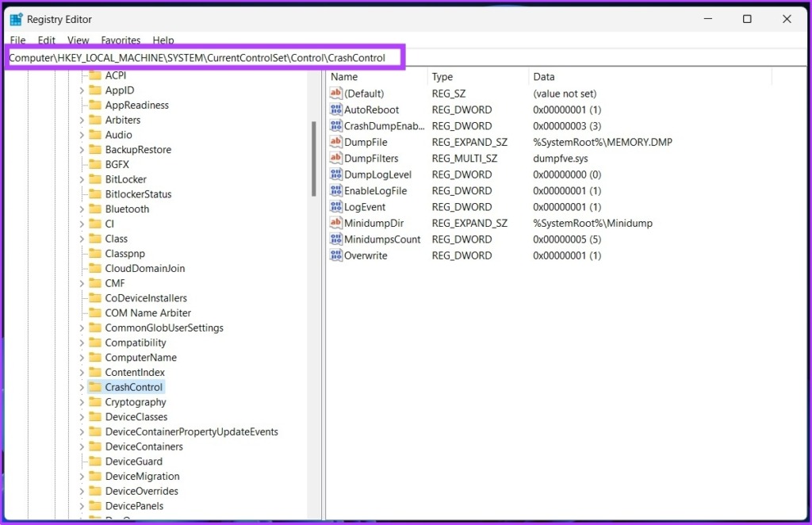812x525 pixels.
Task: Click the 0x00000003 (3) data value
Action: [x=567, y=126]
